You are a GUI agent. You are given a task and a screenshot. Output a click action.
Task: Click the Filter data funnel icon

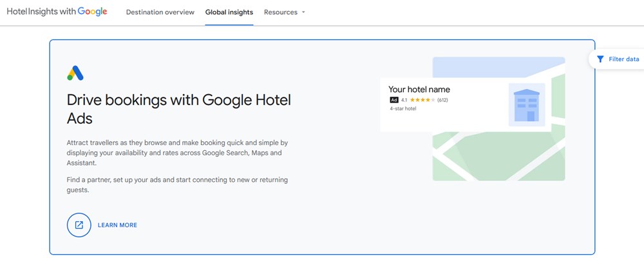pyautogui.click(x=600, y=59)
